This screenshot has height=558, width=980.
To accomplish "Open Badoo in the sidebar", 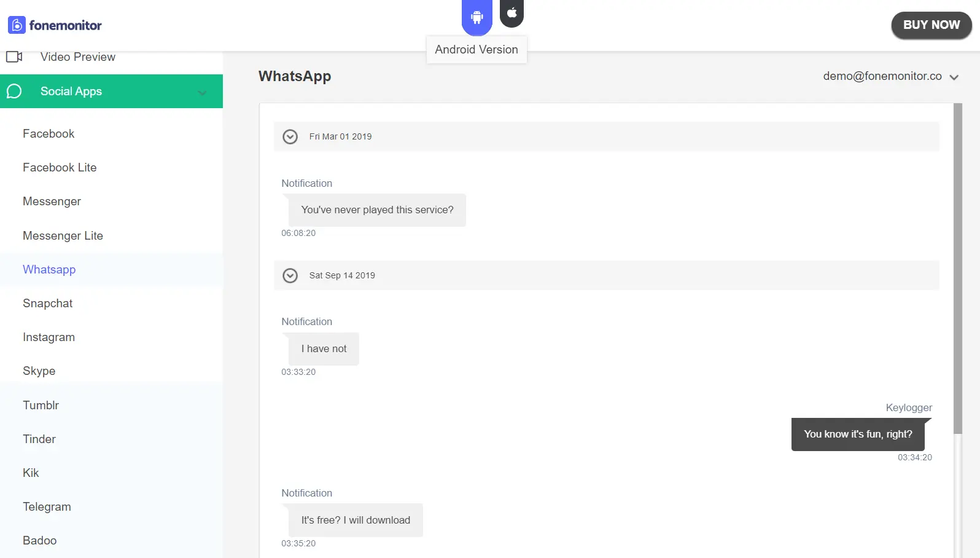I will 39,541.
